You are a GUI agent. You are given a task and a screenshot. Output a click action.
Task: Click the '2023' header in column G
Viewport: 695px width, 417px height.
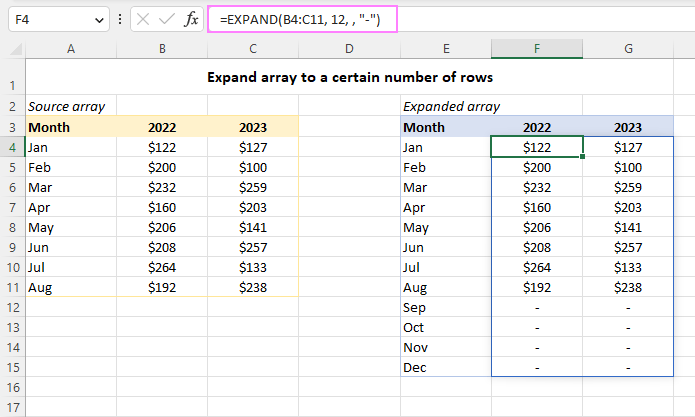(x=628, y=127)
